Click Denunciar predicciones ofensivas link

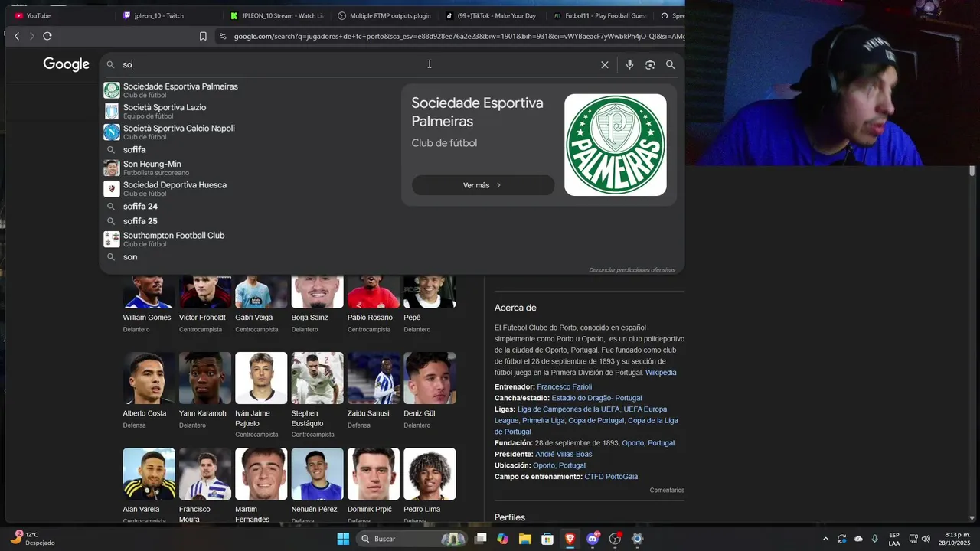632,270
